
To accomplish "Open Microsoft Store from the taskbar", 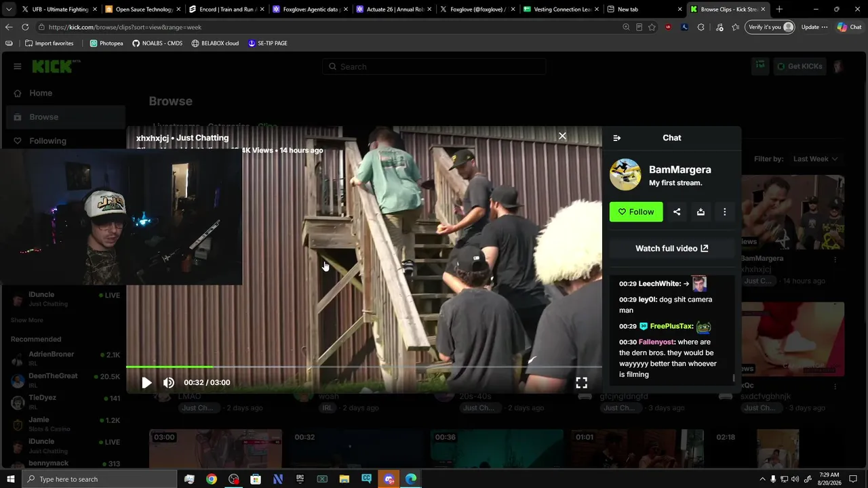I will click(x=256, y=479).
